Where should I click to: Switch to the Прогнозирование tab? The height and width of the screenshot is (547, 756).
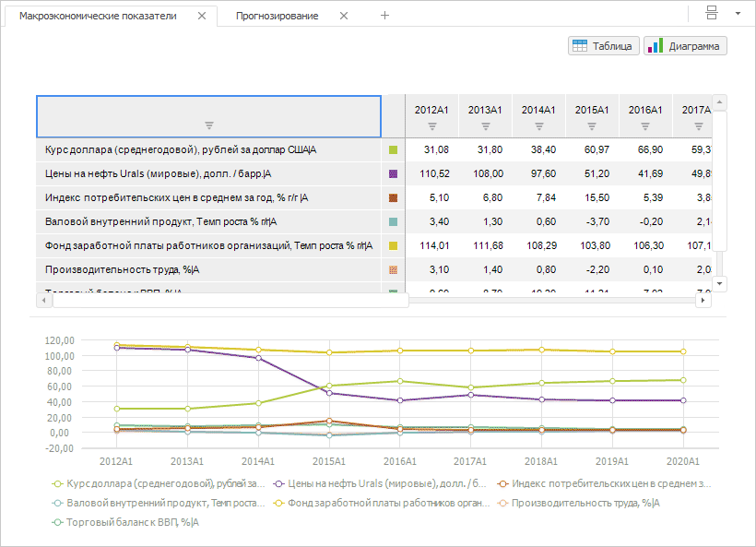277,16
